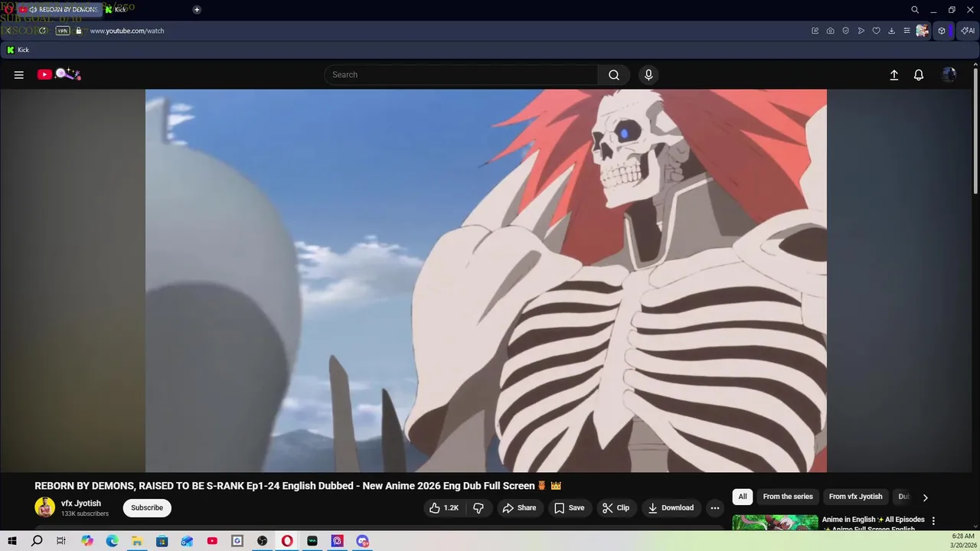Open OBS Studio from taskbar
This screenshot has width=980, height=551.
coord(263,541)
